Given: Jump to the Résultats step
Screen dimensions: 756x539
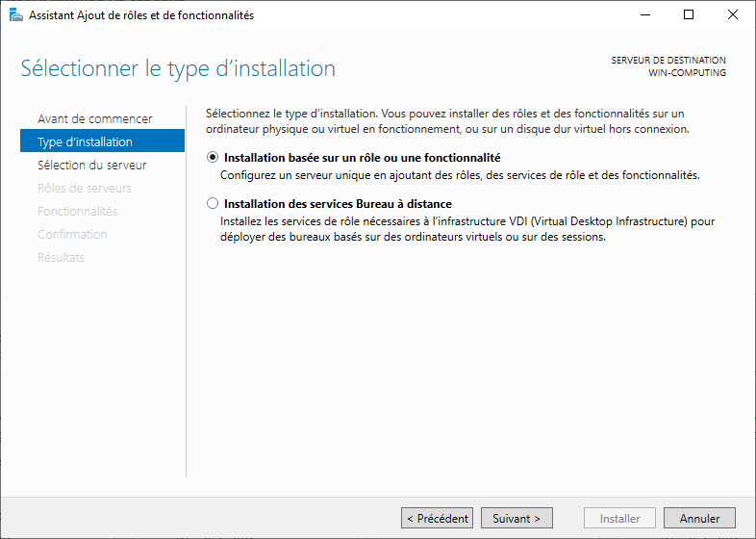Looking at the screenshot, I should coord(61,258).
